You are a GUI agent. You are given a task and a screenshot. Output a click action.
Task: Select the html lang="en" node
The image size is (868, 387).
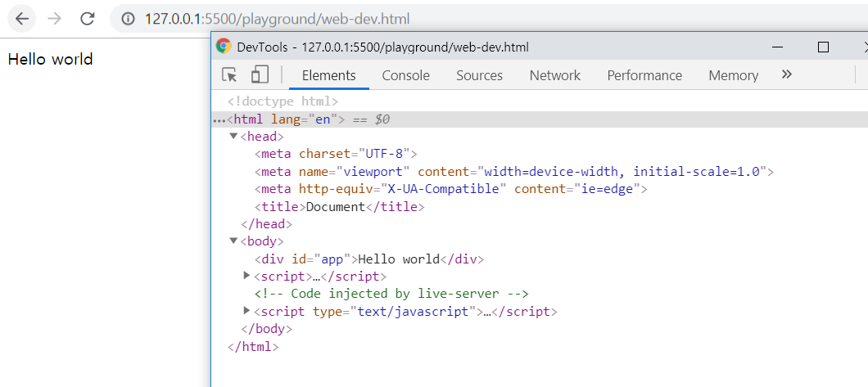[287, 119]
